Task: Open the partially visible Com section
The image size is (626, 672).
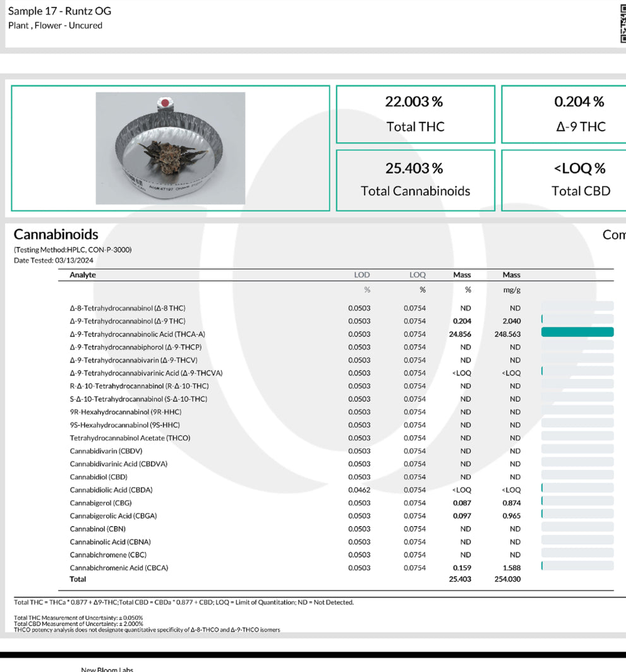Action: coord(615,234)
